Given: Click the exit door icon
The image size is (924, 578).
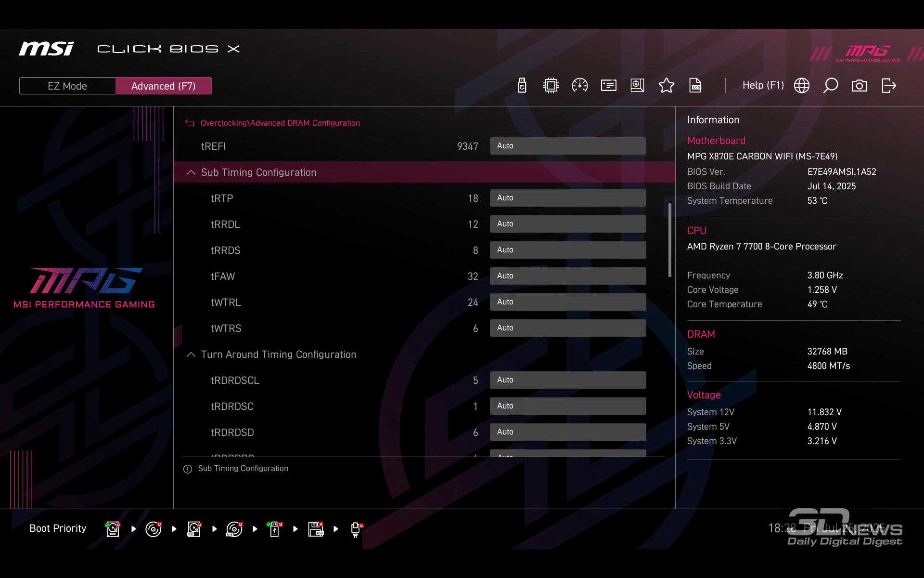Looking at the screenshot, I should click(x=888, y=86).
